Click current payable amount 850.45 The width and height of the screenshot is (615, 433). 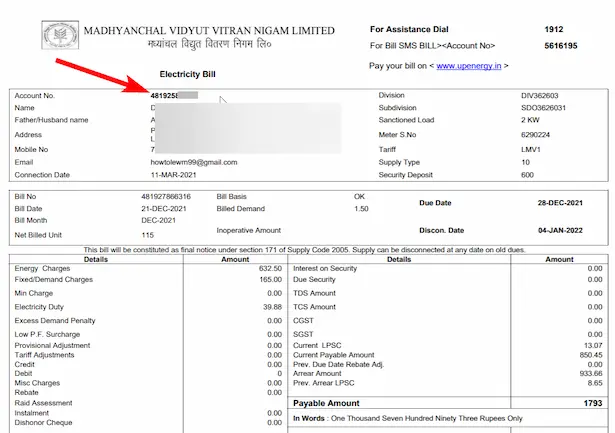coord(591,355)
